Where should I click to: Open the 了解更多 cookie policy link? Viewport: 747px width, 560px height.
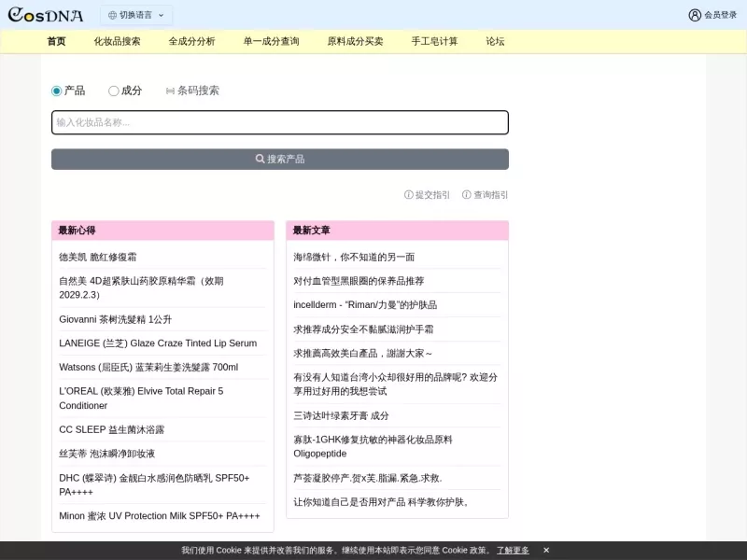click(513, 551)
